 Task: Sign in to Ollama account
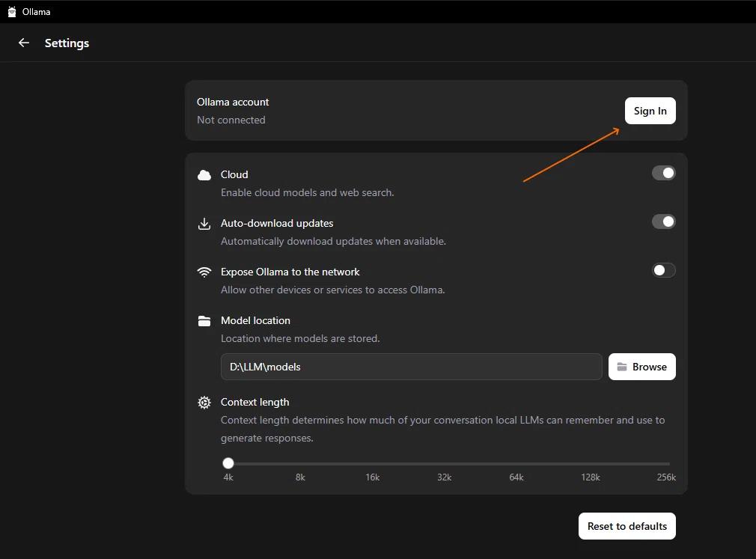click(x=650, y=111)
